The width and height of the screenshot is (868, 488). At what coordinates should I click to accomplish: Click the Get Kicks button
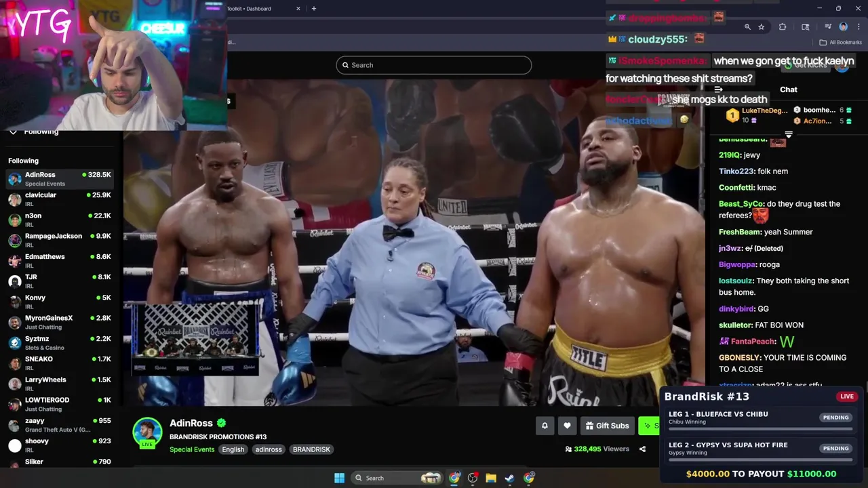(806, 64)
